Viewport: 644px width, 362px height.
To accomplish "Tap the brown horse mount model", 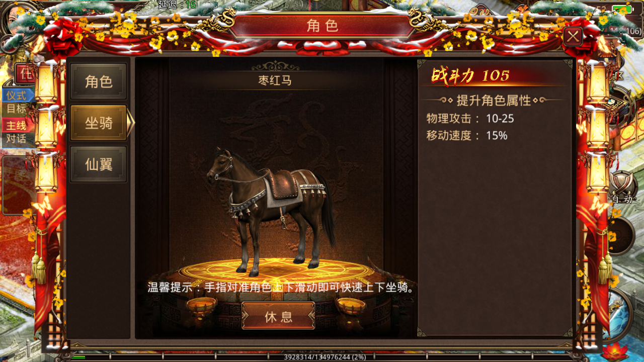I will point(270,210).
